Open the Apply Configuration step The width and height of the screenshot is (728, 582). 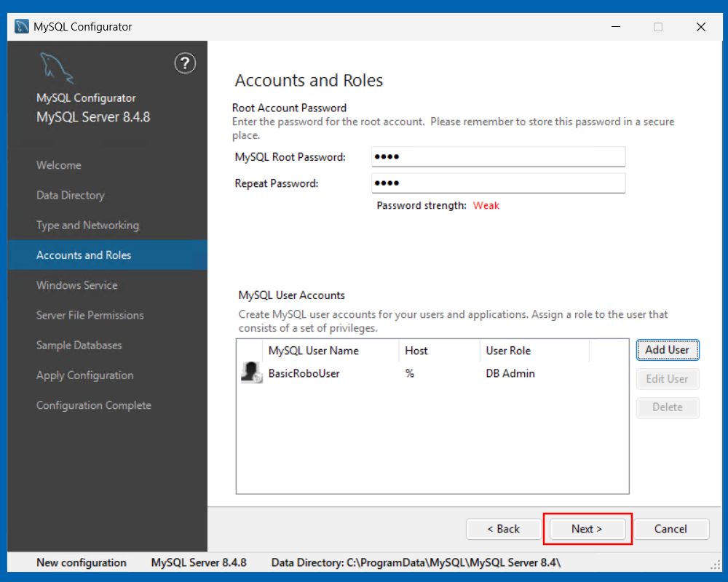click(x=84, y=375)
